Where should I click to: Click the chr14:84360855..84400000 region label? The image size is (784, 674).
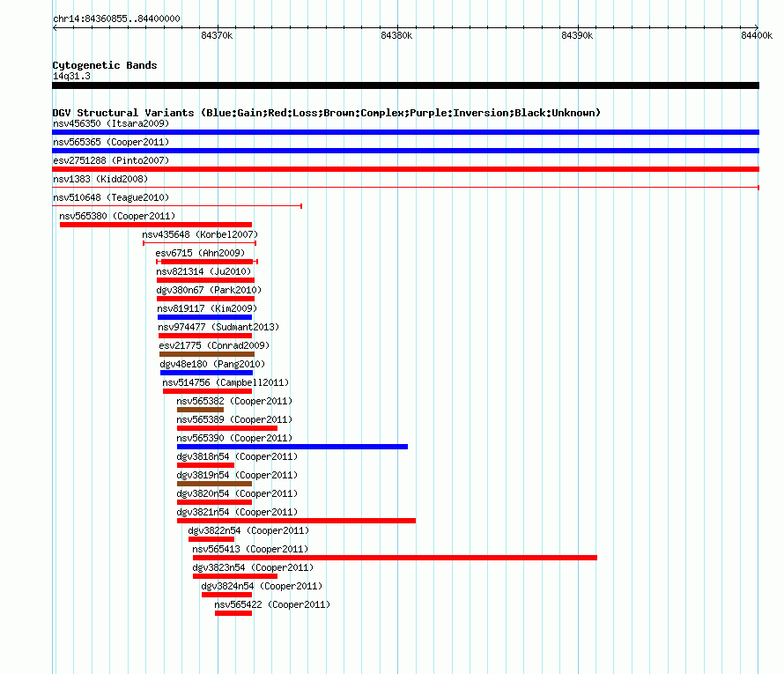tap(116, 19)
